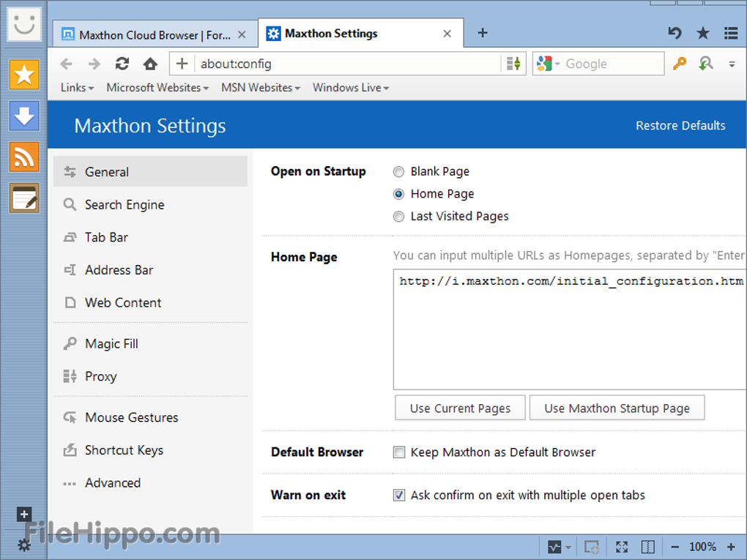The image size is (747, 560).
Task: Open the main menu list icon
Action: tap(731, 33)
